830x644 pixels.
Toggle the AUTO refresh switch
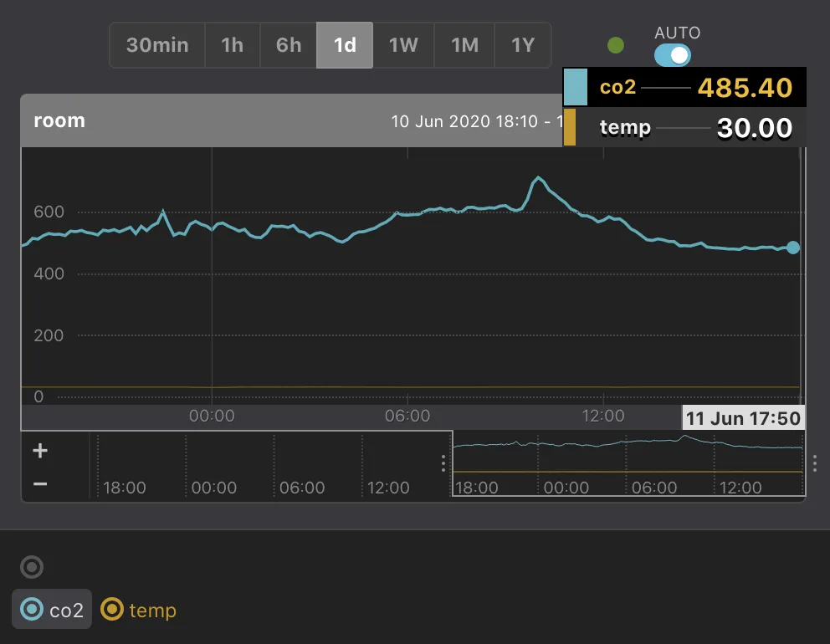673,55
